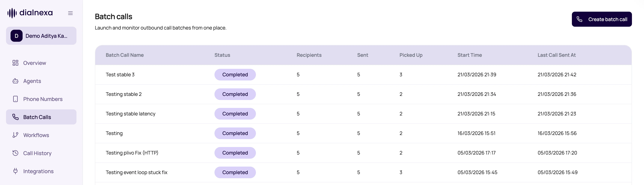This screenshot has width=644, height=185.
Task: Click the Batch Calls phone icon in sidebar
Action: [x=15, y=117]
